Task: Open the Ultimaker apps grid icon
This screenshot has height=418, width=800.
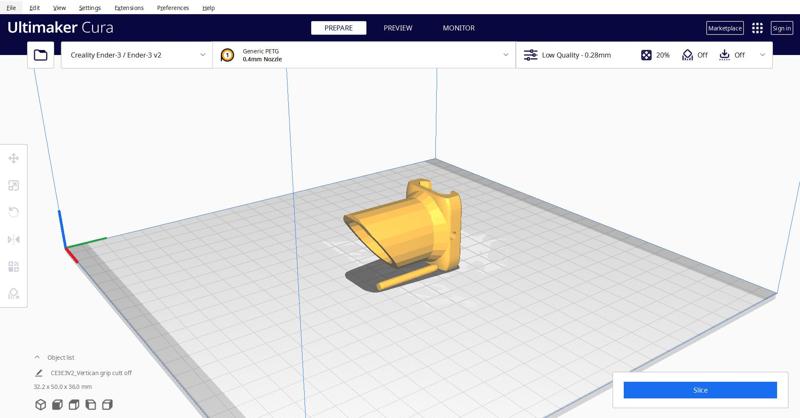Action: (x=757, y=28)
